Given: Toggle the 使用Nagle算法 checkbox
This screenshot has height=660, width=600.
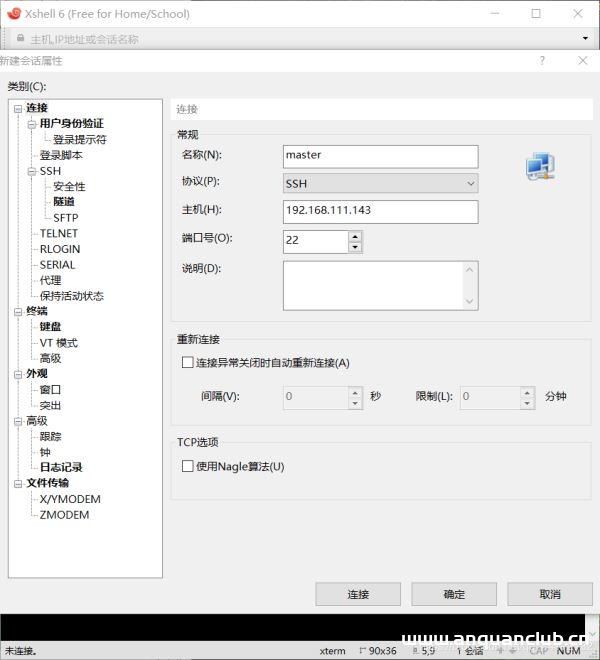Looking at the screenshot, I should [x=187, y=466].
